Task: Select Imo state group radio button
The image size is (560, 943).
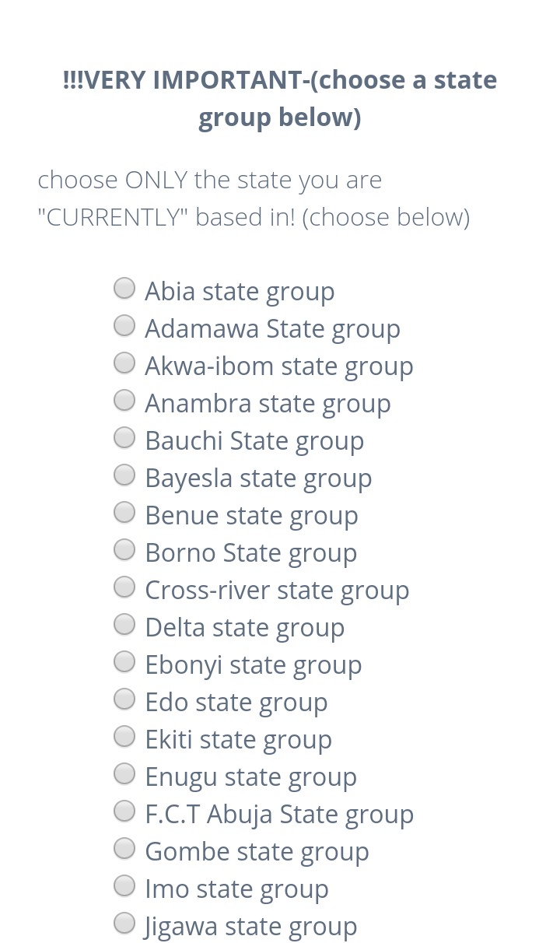Action: click(x=124, y=886)
